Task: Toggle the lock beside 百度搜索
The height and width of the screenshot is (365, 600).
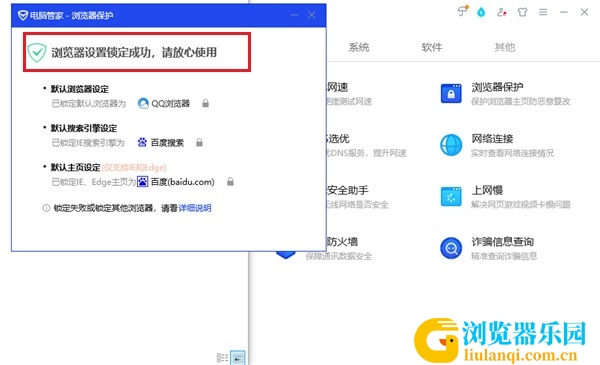Action: 199,143
